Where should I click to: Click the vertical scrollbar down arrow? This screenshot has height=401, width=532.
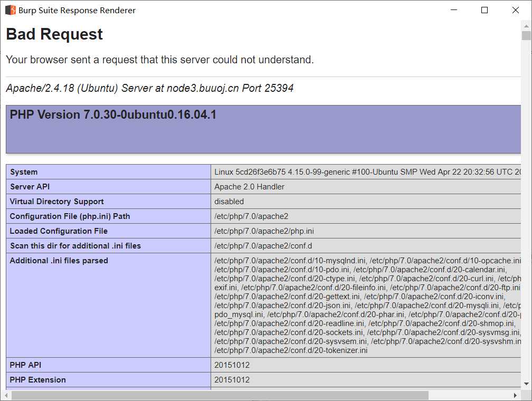pyautogui.click(x=526, y=384)
